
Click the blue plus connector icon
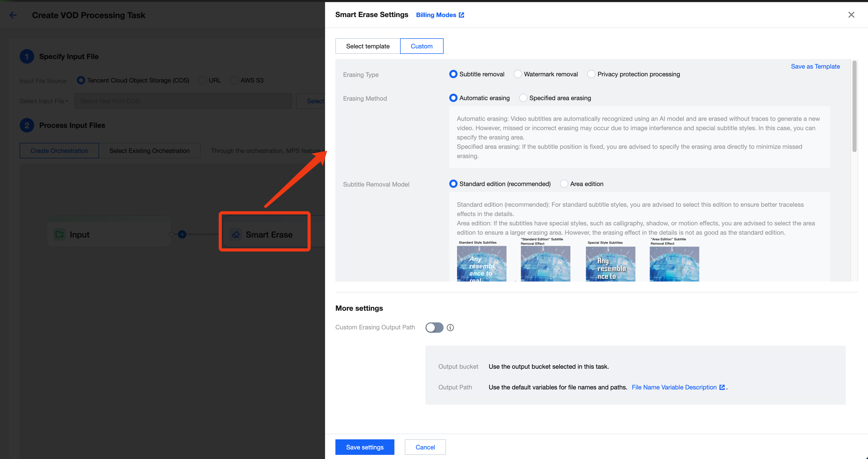(182, 235)
